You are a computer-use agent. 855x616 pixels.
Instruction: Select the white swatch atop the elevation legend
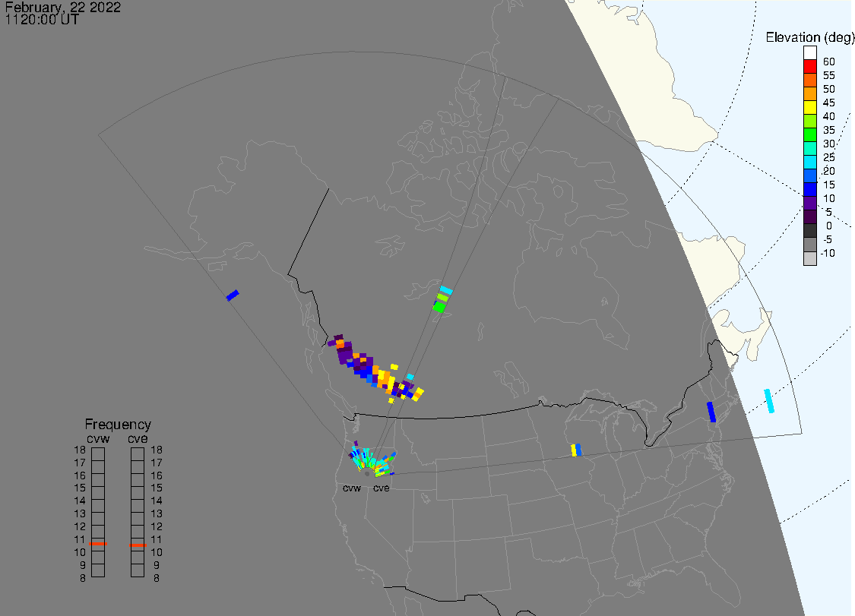coord(809,53)
